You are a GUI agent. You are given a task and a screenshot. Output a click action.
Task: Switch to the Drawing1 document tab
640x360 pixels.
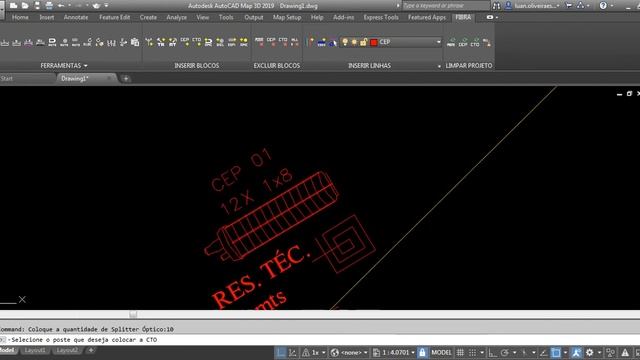(75, 78)
